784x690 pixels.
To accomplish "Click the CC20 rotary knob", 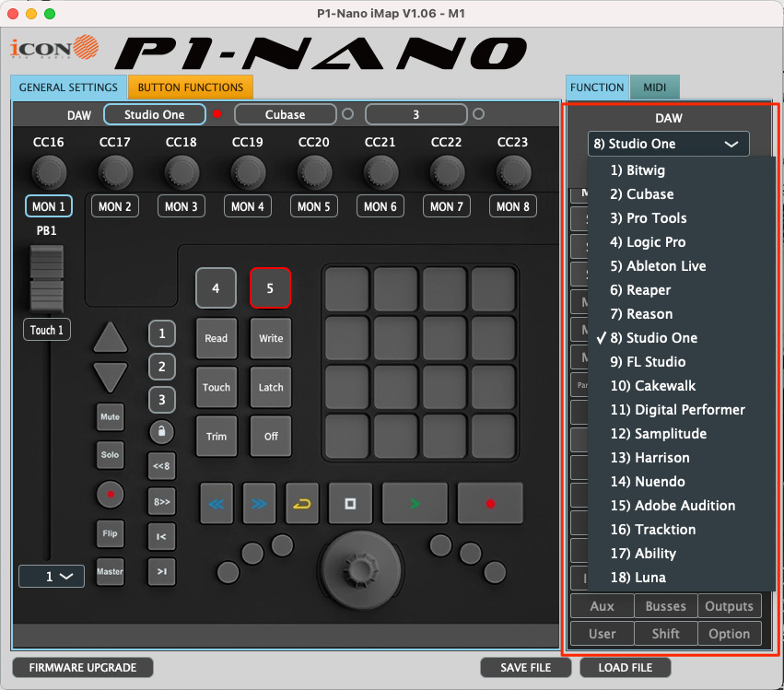I will (314, 172).
